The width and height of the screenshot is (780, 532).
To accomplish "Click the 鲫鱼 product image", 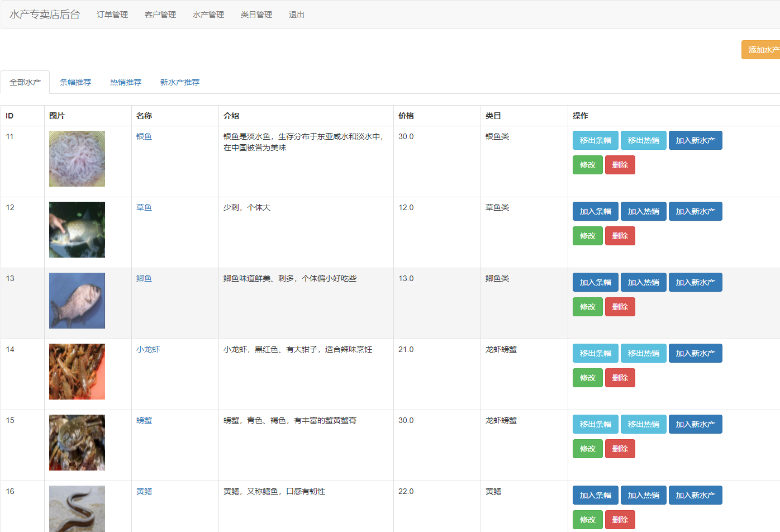I will point(77,300).
